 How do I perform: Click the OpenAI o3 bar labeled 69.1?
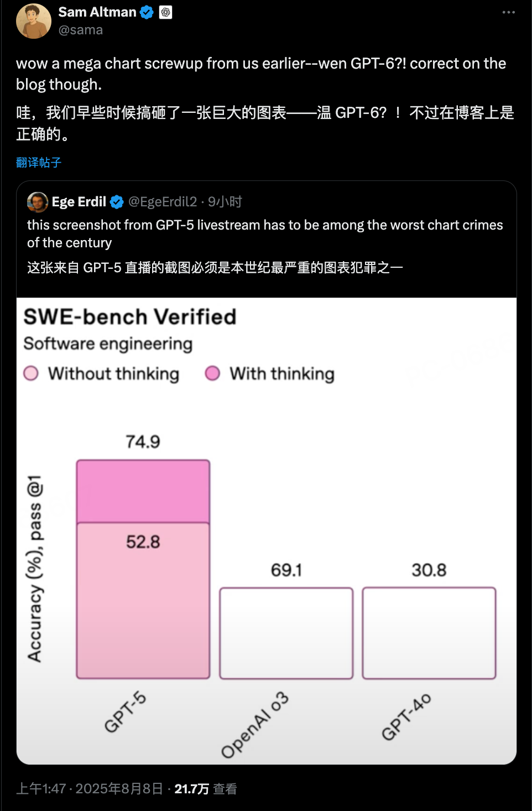click(286, 633)
